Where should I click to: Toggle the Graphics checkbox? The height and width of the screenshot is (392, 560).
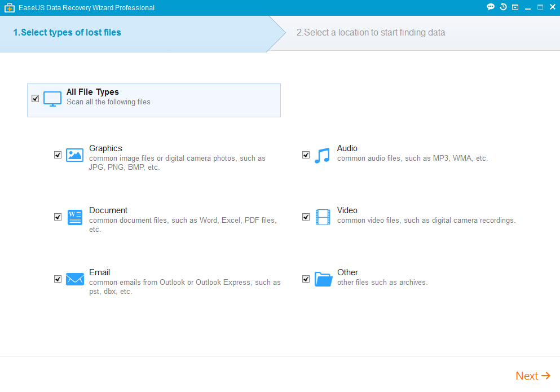pos(58,155)
